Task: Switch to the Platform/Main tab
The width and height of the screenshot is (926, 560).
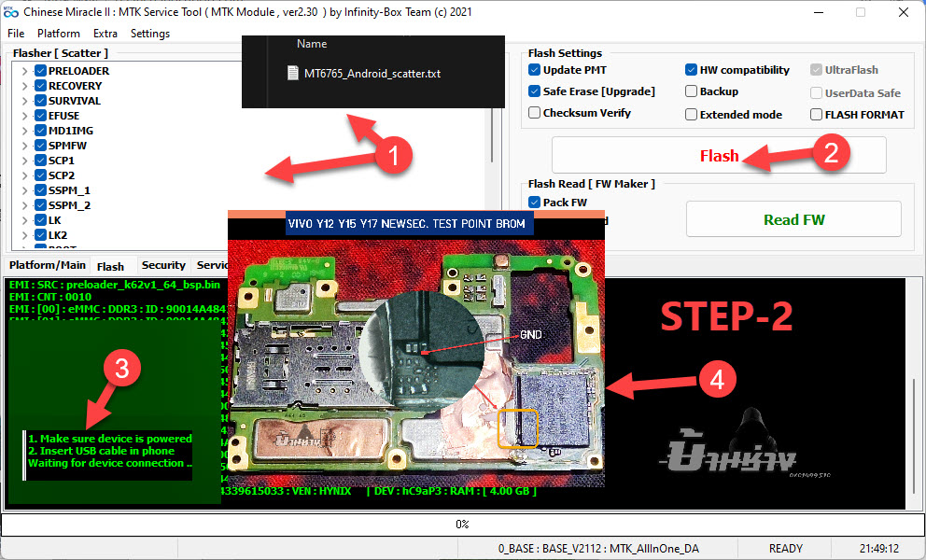Action: pyautogui.click(x=48, y=265)
